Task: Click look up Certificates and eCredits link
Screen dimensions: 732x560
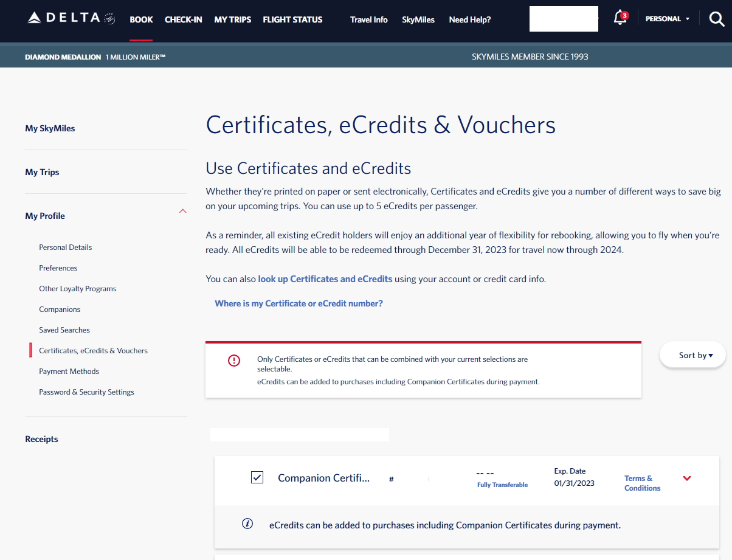Action: click(325, 279)
